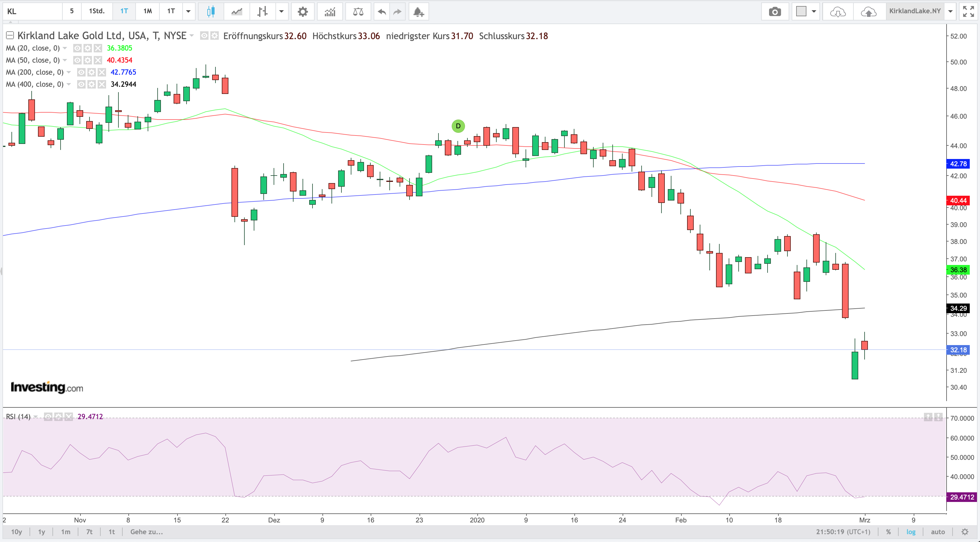Click the Gehe zu... button

tap(146, 532)
